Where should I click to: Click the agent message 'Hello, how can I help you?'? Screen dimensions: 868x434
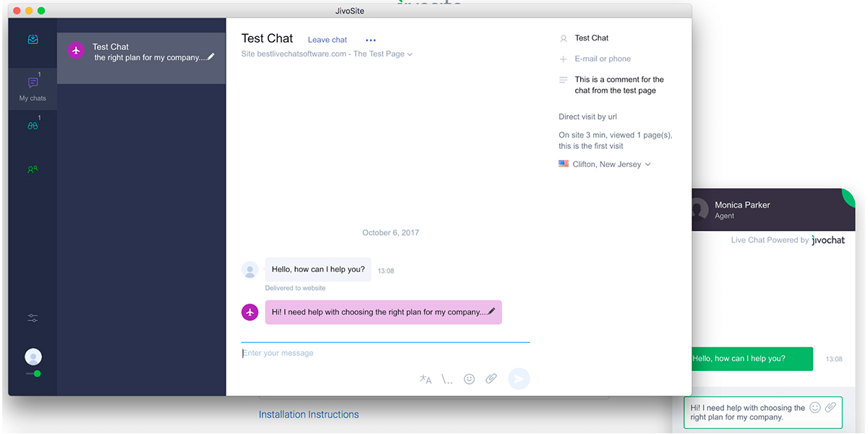click(318, 270)
